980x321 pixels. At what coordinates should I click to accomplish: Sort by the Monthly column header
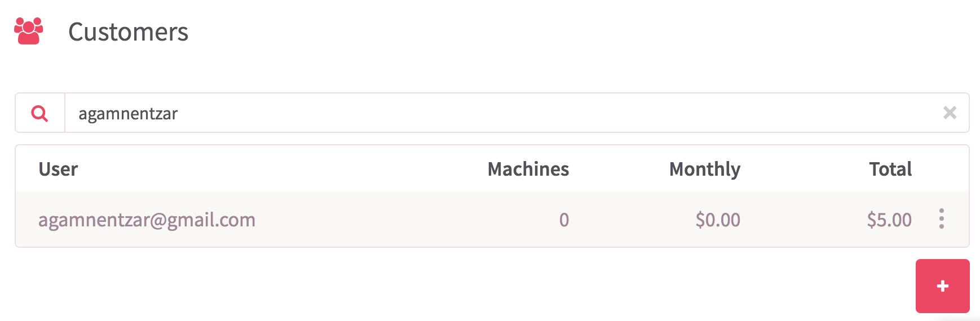click(705, 170)
